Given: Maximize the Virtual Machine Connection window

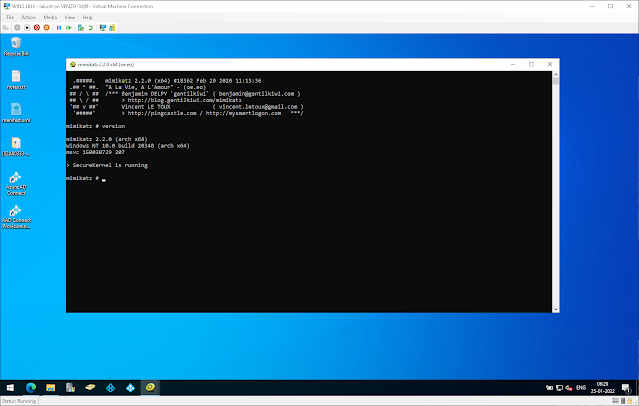Looking at the screenshot, I should [x=610, y=6].
